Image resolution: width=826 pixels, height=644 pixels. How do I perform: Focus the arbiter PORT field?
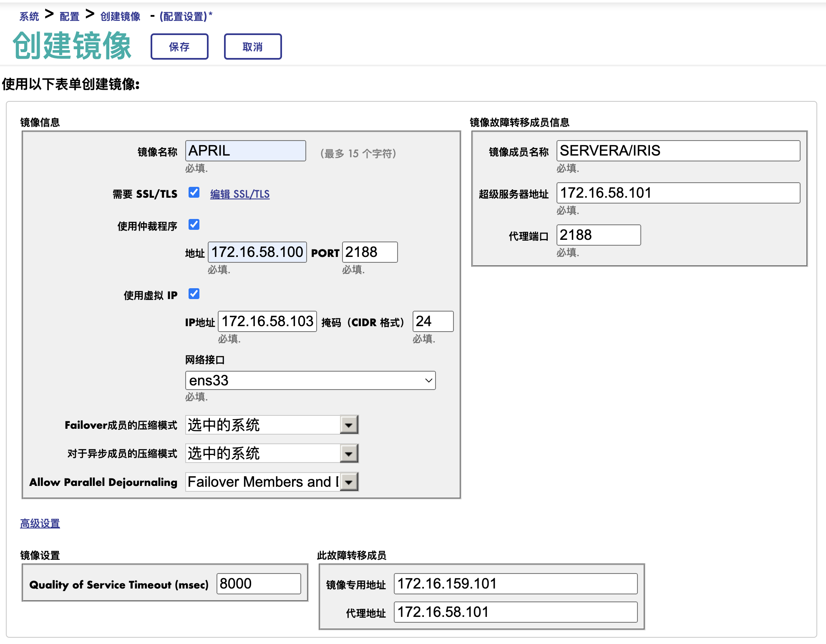pos(370,252)
